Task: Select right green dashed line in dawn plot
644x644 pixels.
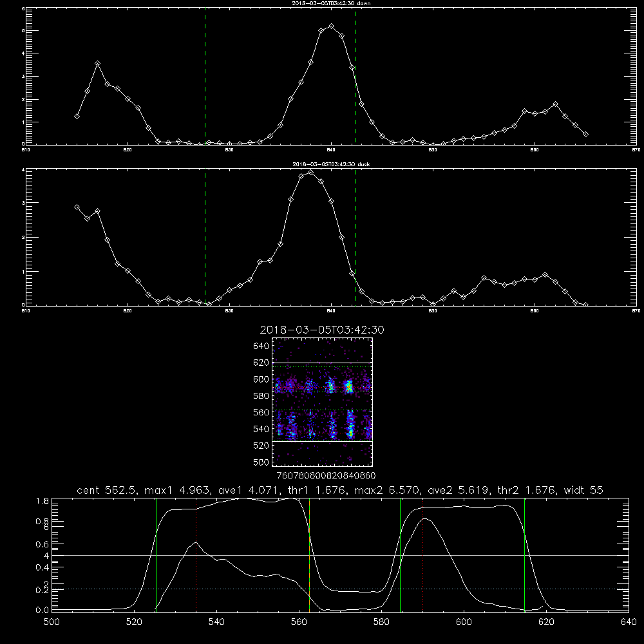Action: click(x=355, y=76)
